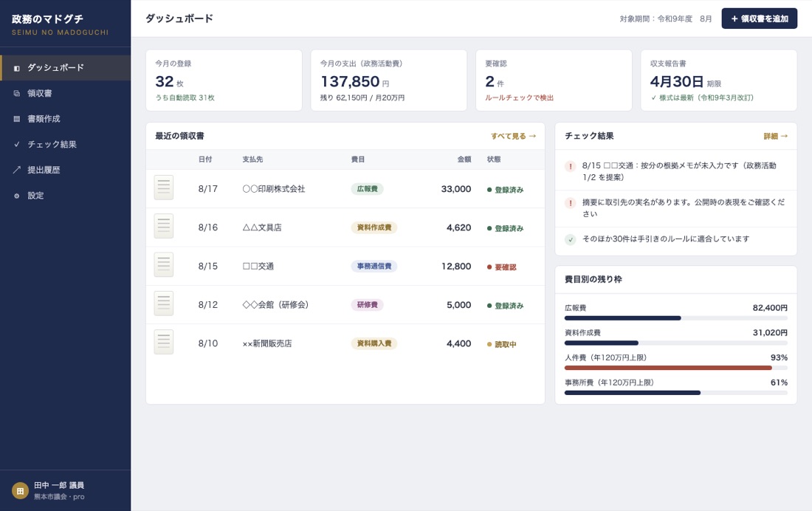Open receipt thumbnail for □□交通
The image size is (812, 511).
coord(164,265)
